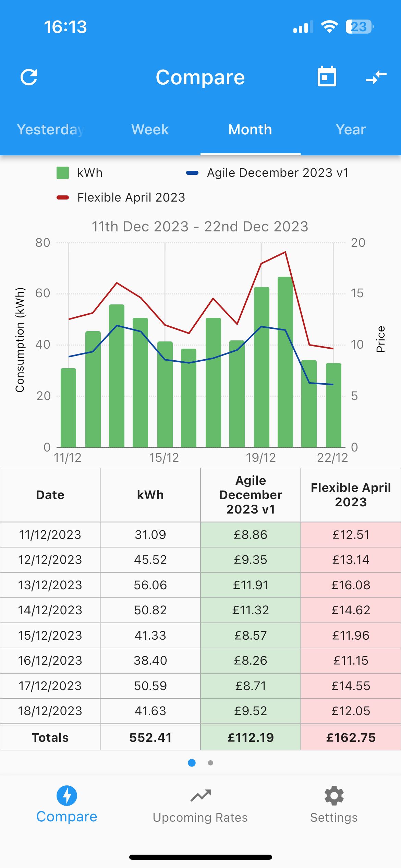Image resolution: width=401 pixels, height=868 pixels.
Task: Tap the refresh icon in header
Action: [x=29, y=77]
